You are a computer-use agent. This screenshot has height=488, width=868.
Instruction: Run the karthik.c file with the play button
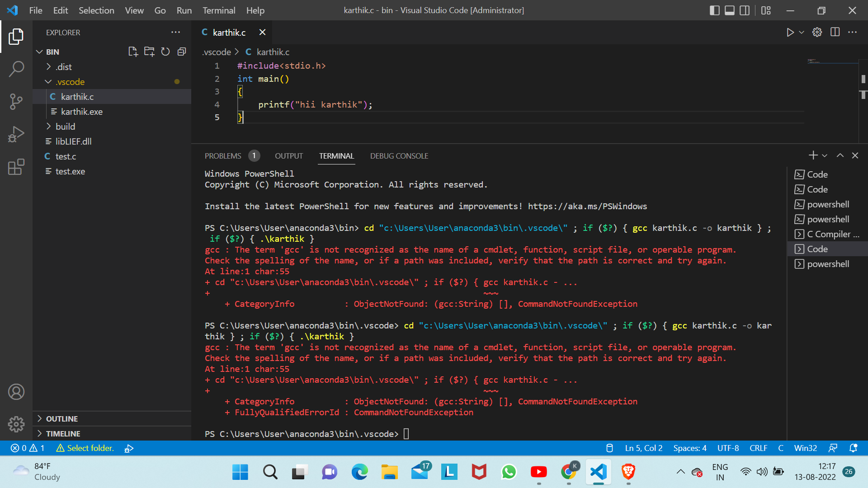tap(790, 32)
